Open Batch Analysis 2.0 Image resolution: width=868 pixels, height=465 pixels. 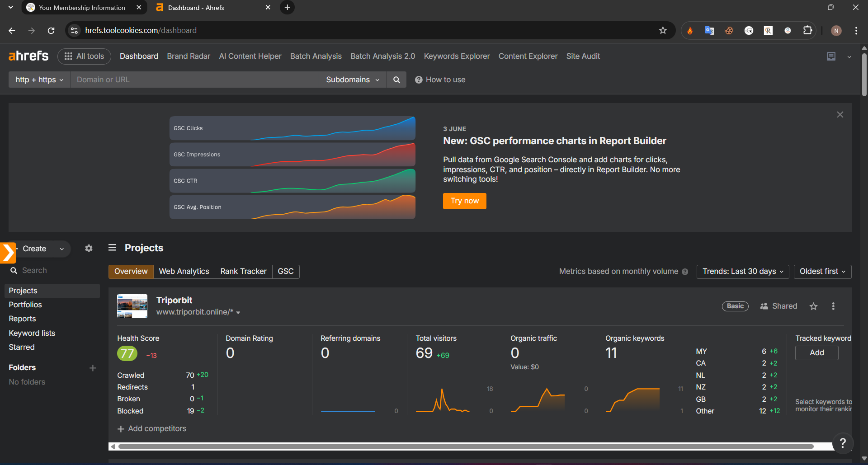coord(382,56)
